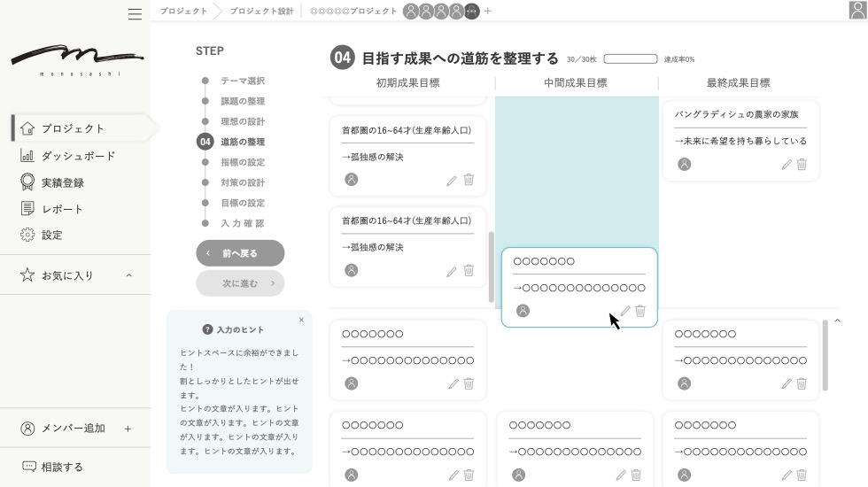Select the 指標の設定 step
The width and height of the screenshot is (868, 487).
click(242, 162)
